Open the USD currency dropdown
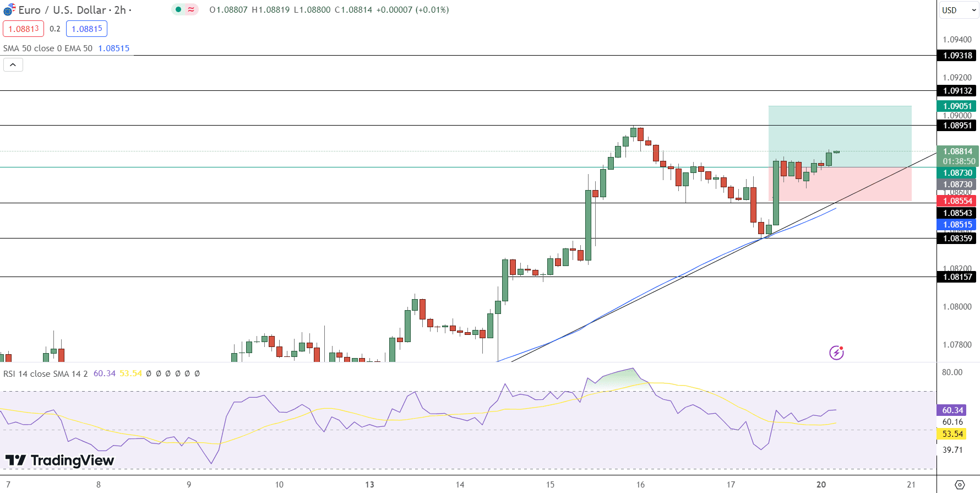Image resolution: width=980 pixels, height=493 pixels. 959,10
